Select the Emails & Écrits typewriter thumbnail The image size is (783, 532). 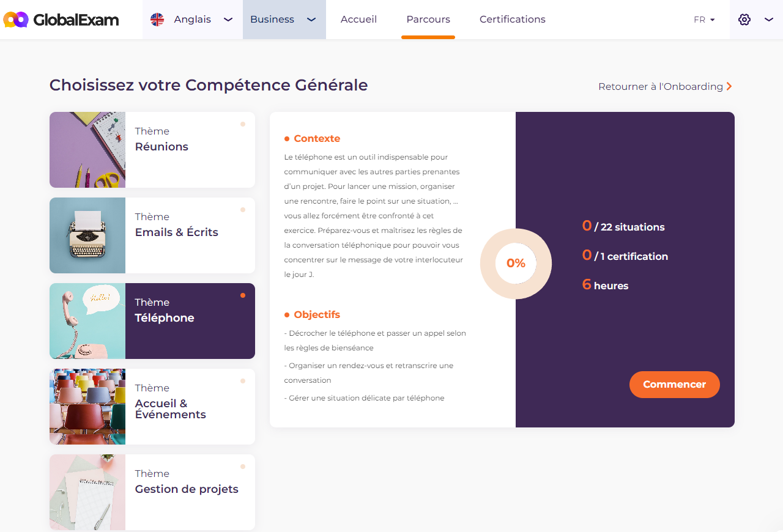point(87,235)
